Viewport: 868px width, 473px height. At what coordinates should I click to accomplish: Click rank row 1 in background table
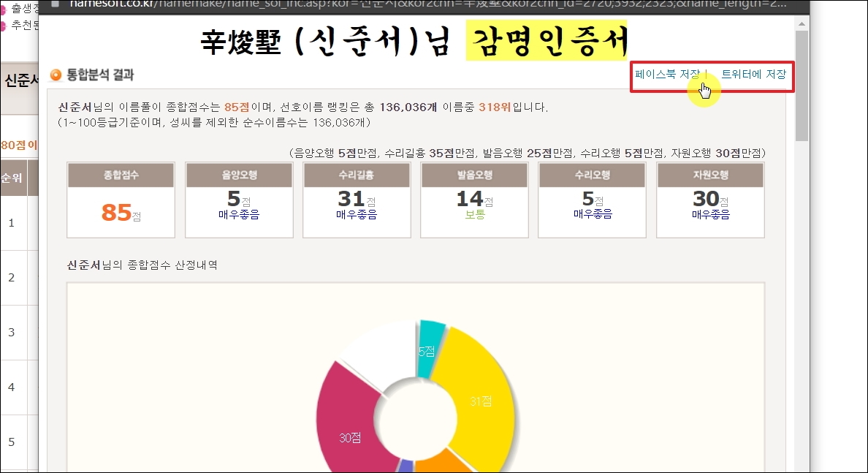[19, 223]
